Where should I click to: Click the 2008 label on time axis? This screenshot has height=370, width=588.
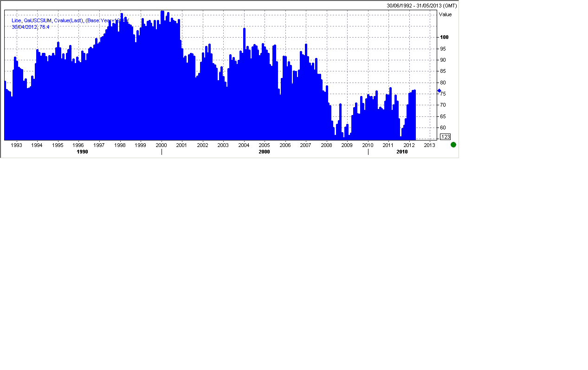326,145
